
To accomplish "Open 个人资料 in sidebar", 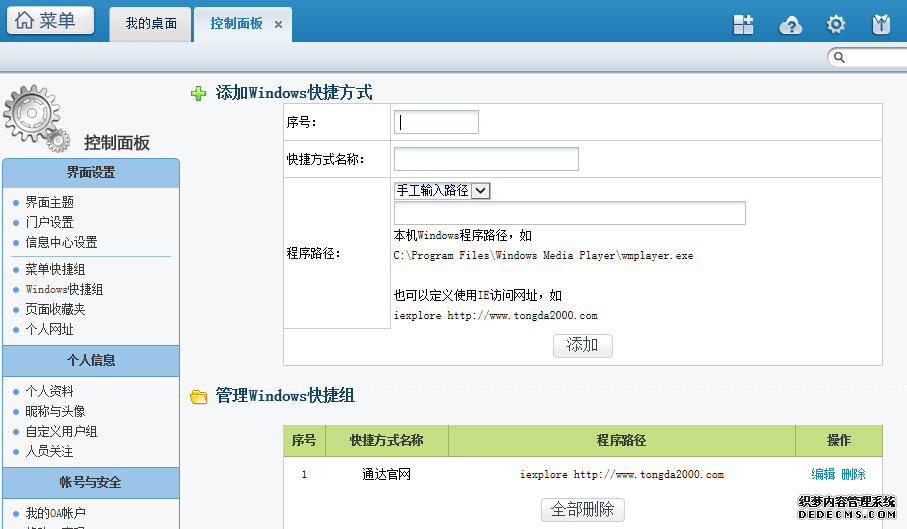I will click(x=49, y=391).
